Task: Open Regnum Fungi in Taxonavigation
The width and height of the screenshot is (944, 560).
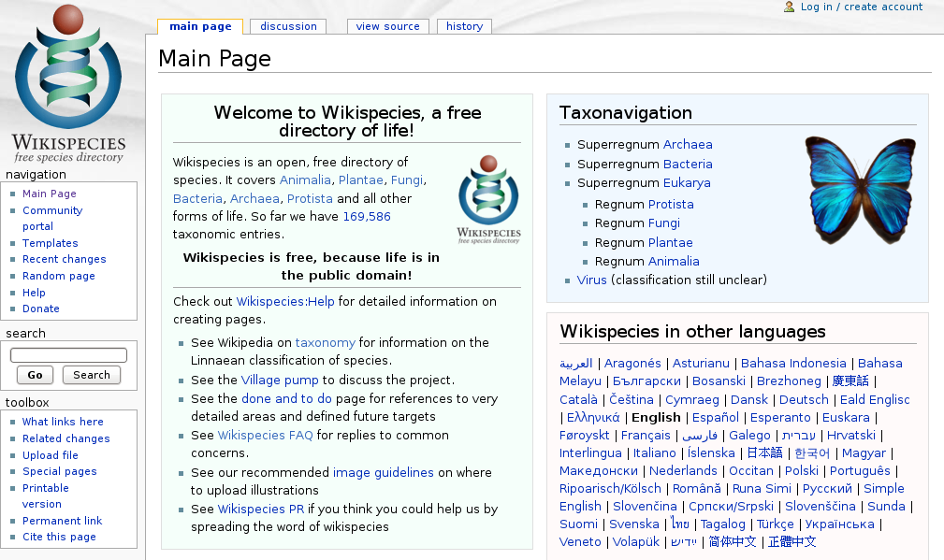Action: (664, 223)
